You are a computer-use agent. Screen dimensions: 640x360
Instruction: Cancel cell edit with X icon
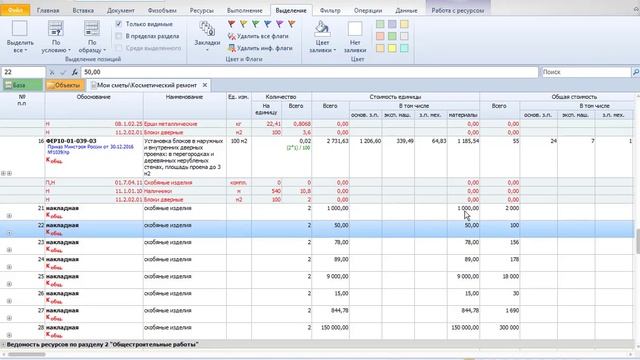pos(52,72)
